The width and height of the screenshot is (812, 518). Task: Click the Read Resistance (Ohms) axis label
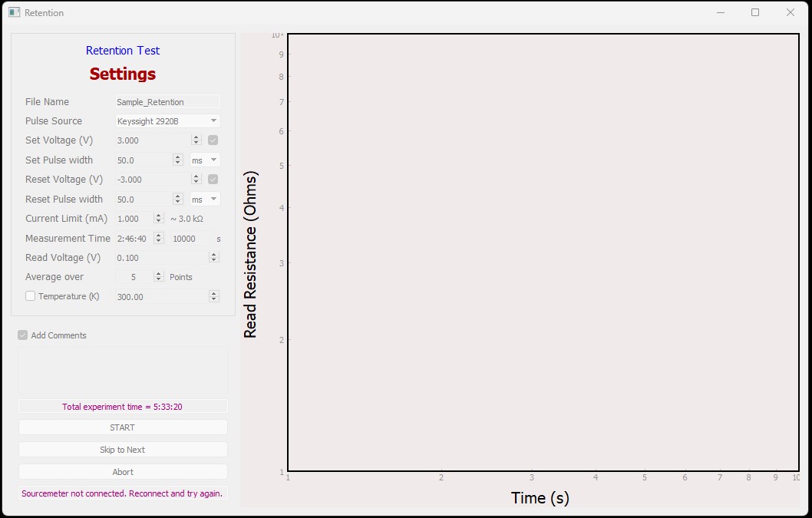point(250,254)
